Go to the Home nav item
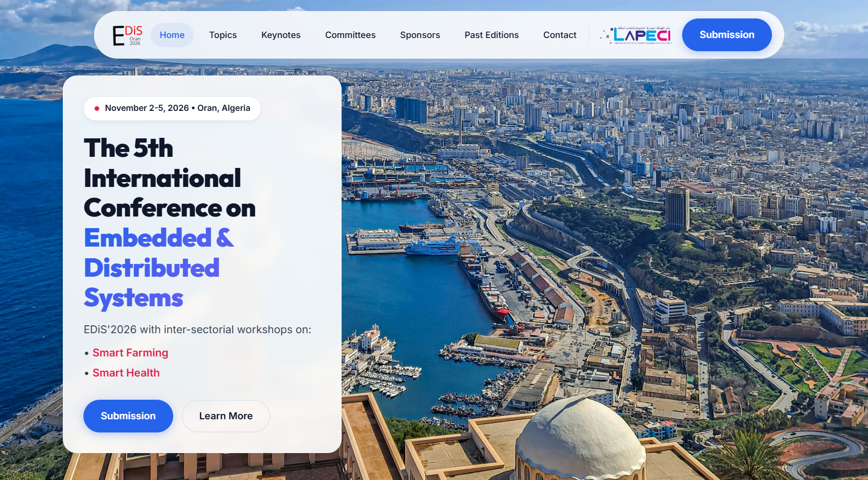This screenshot has width=868, height=480. [x=172, y=35]
